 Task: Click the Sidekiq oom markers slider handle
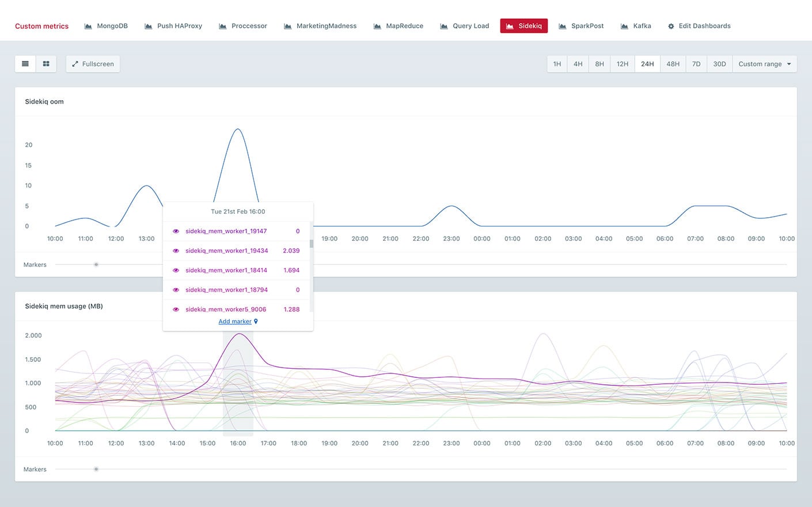tap(96, 265)
